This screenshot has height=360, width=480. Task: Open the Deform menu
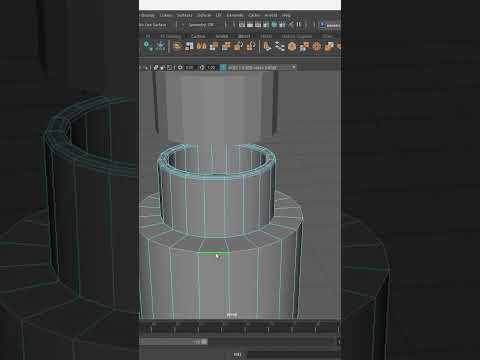[204, 15]
